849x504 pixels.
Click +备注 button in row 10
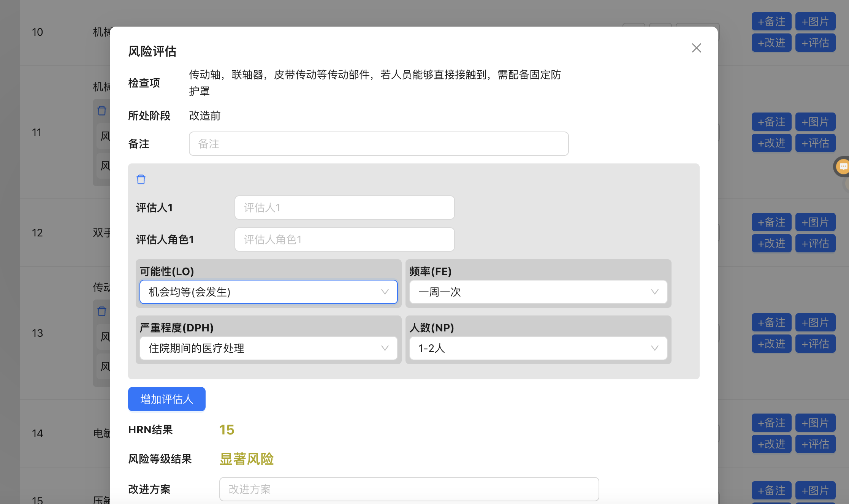(771, 21)
